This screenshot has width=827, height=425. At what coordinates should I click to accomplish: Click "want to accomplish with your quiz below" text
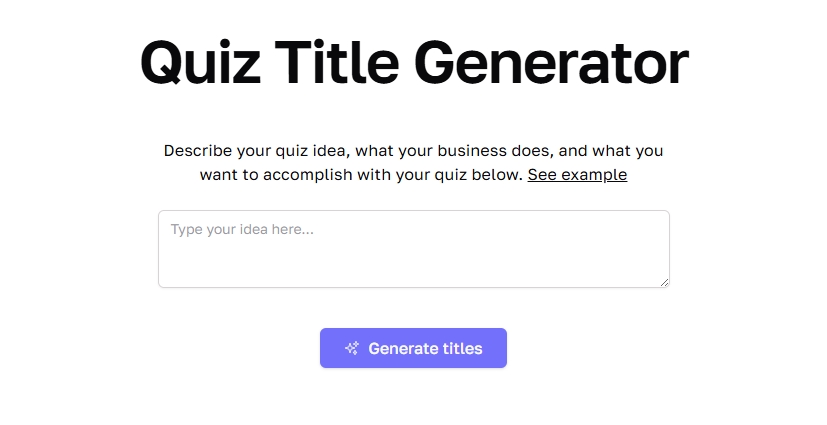(360, 175)
